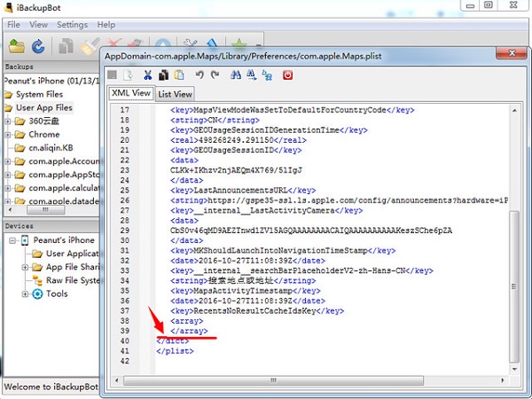Maximize the iBackupBot window

[x=489, y=5]
